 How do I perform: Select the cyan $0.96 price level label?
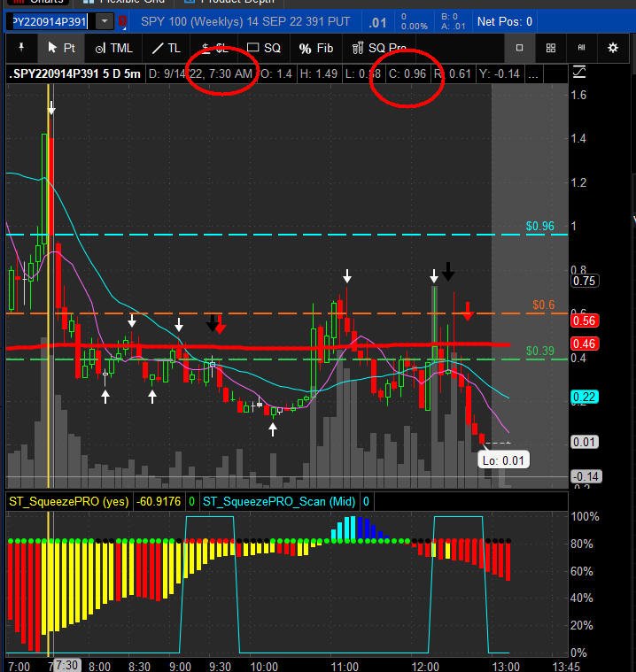(540, 226)
